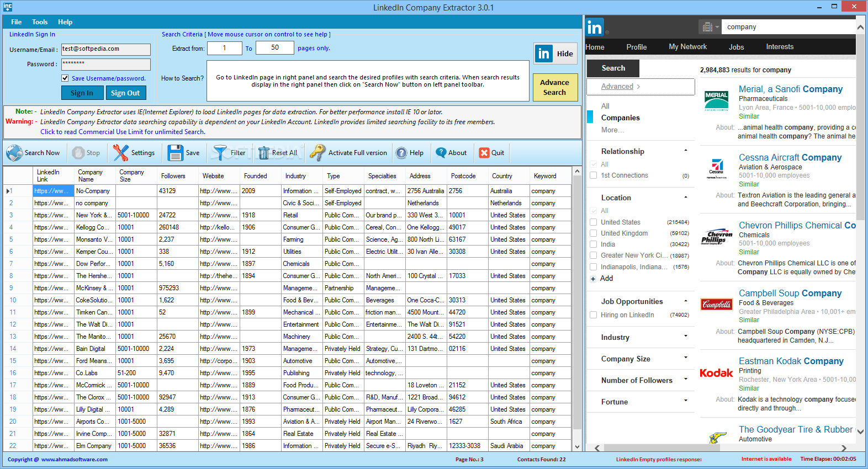Viewport: 868px width, 469px height.
Task: Check the India location filter
Action: (594, 244)
